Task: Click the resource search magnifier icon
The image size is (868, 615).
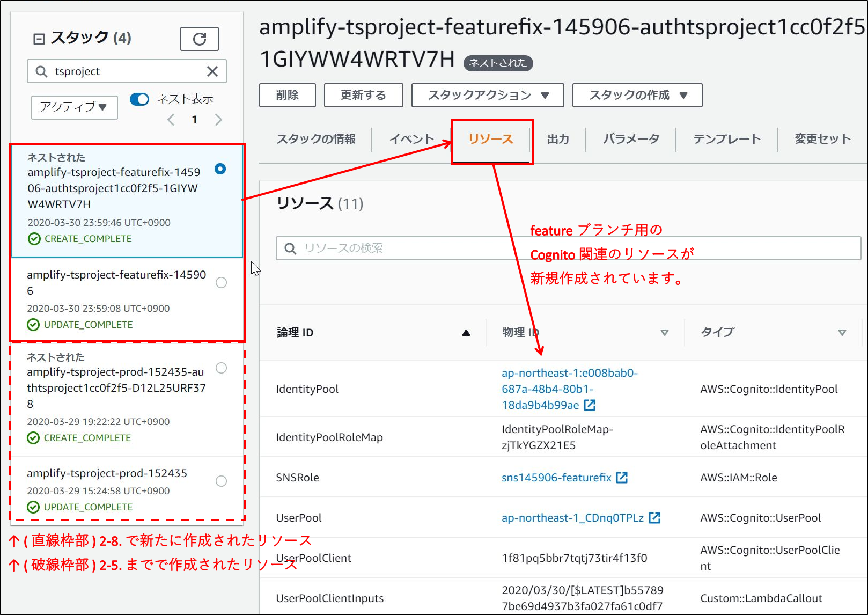Action: tap(290, 248)
